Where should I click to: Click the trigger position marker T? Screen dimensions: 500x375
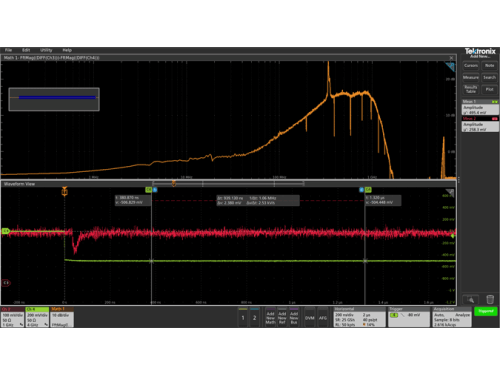pos(64,191)
